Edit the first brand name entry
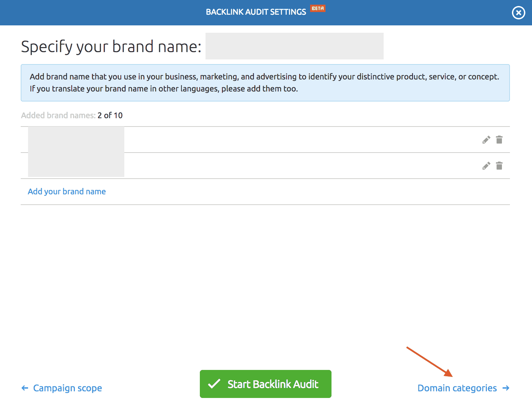The height and width of the screenshot is (414, 532). (x=486, y=140)
